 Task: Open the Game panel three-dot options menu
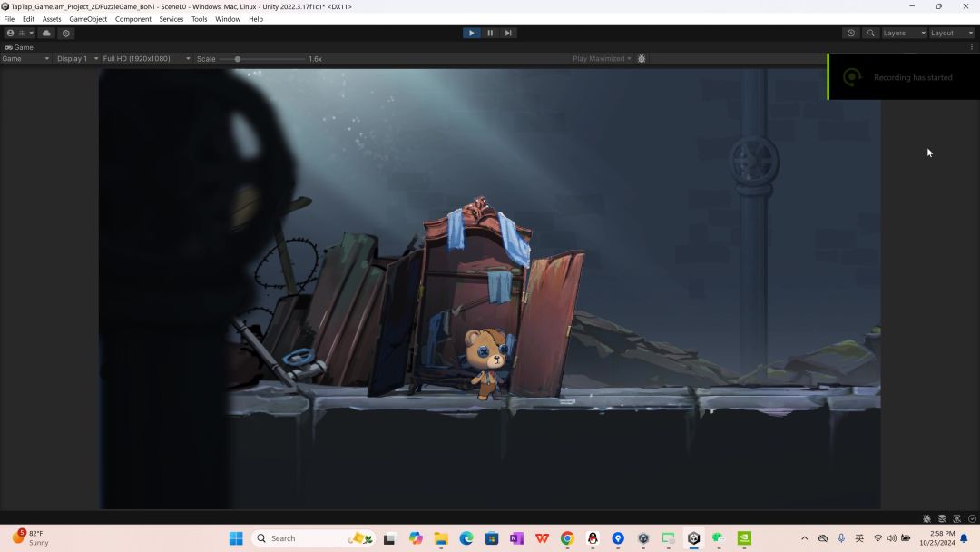[971, 47]
